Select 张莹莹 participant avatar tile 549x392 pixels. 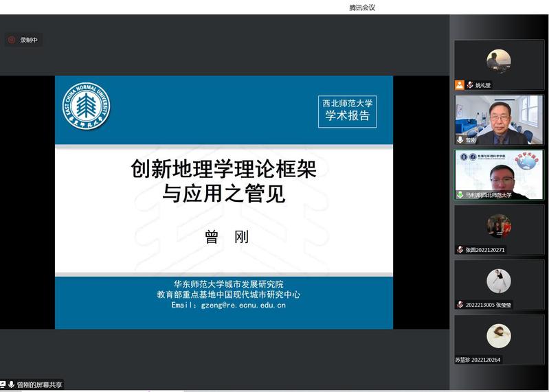click(499, 281)
